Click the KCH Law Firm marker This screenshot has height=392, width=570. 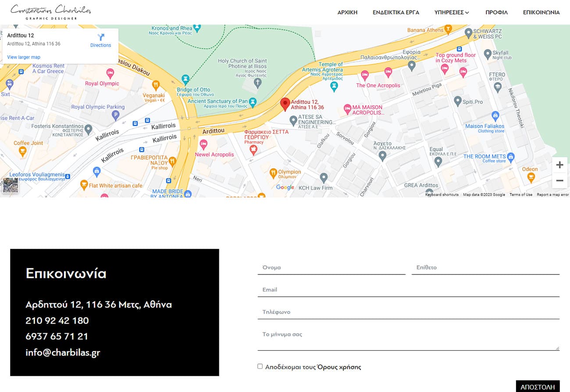coord(324,178)
